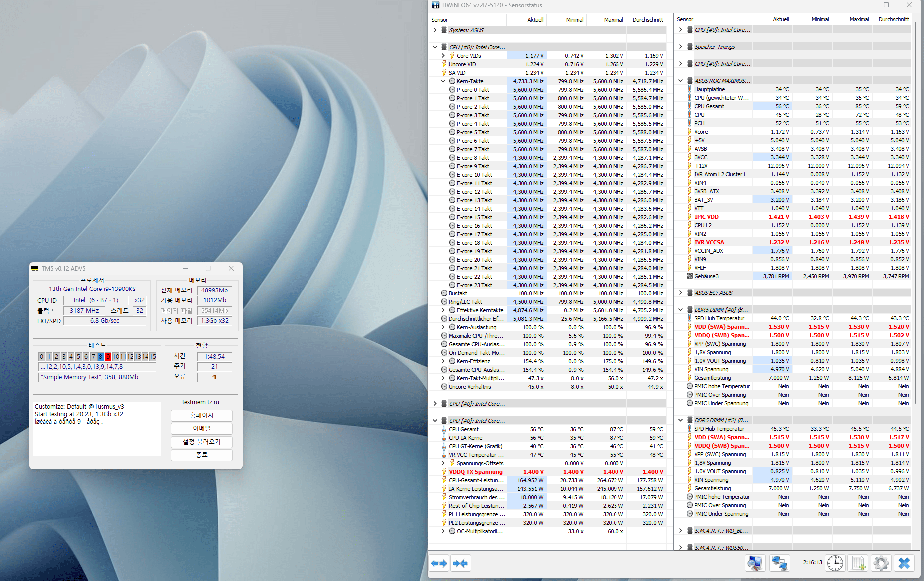
Task: Click the 설정 불러오기 button
Action: [x=201, y=442]
